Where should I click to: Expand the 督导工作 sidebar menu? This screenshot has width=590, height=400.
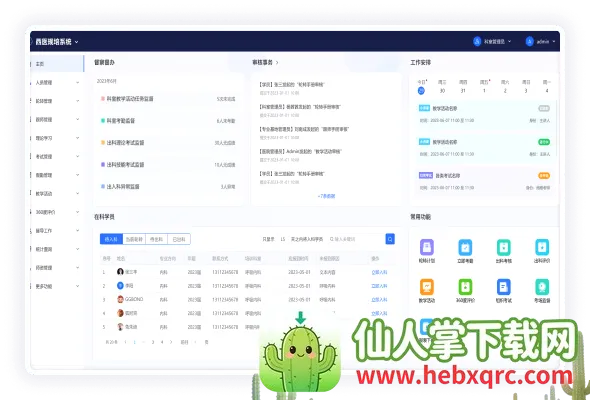pyautogui.click(x=57, y=230)
